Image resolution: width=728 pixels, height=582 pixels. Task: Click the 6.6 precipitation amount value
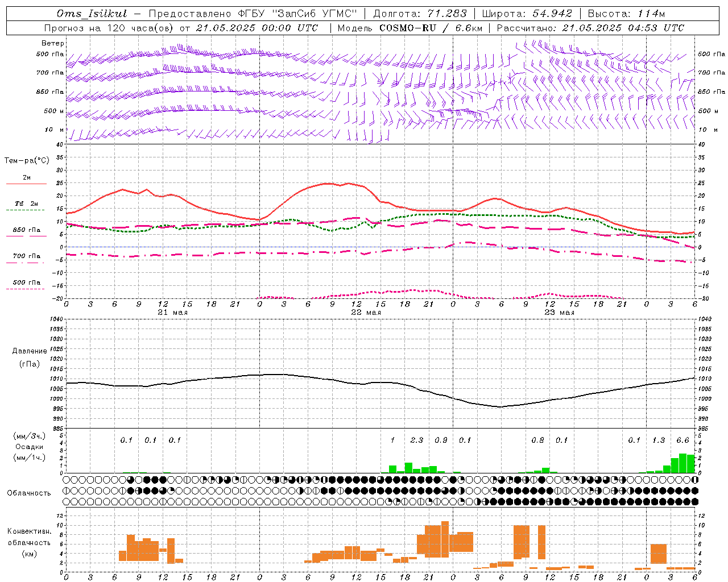click(x=682, y=440)
